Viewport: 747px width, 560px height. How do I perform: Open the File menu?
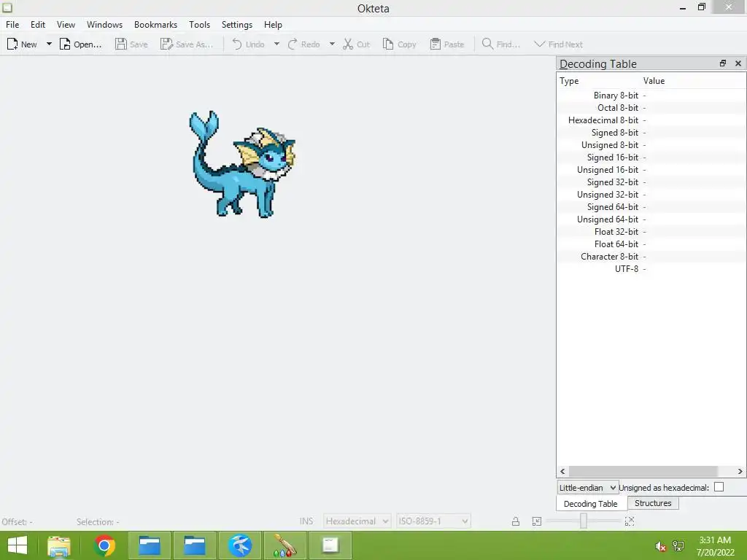coord(12,25)
